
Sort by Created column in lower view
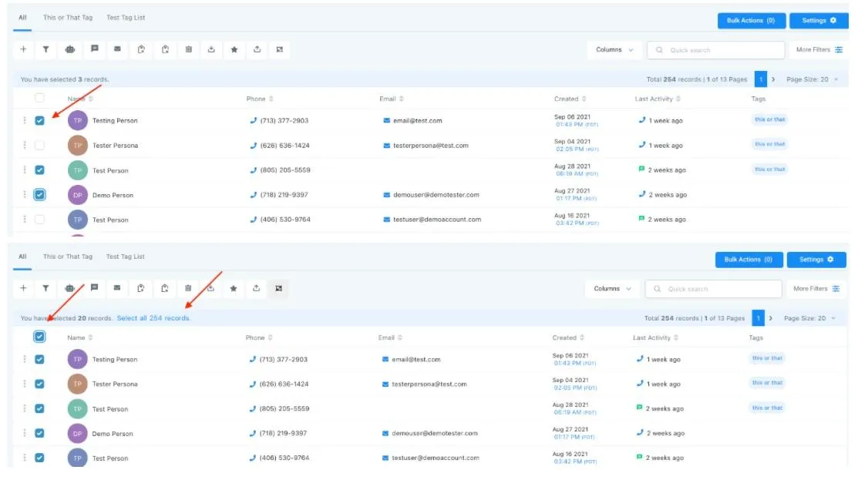click(569, 338)
